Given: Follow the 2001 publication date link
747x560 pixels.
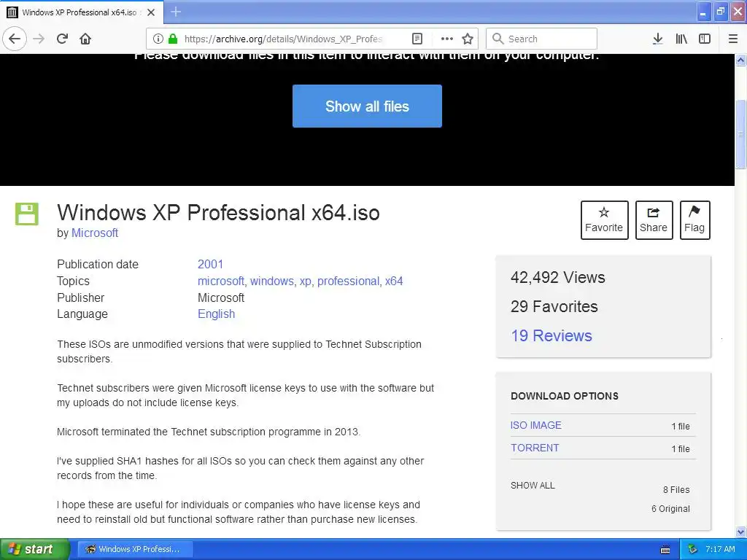Looking at the screenshot, I should [210, 264].
